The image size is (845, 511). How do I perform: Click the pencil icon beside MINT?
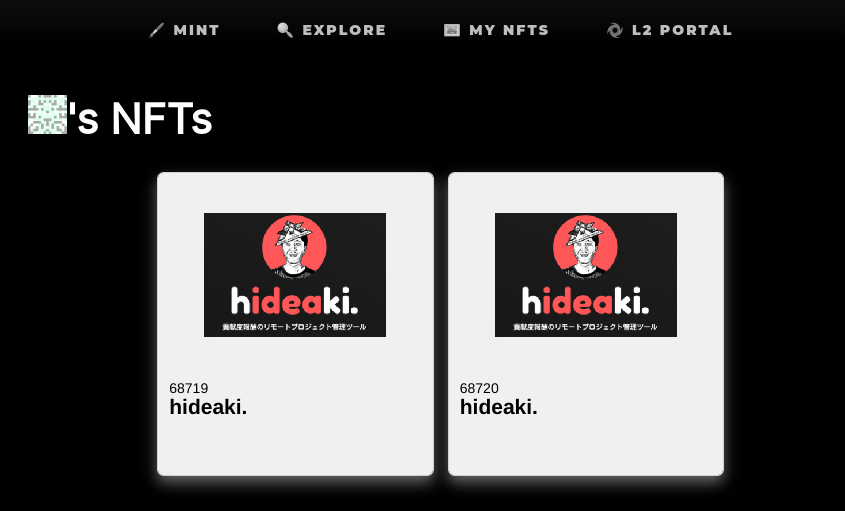click(x=156, y=30)
